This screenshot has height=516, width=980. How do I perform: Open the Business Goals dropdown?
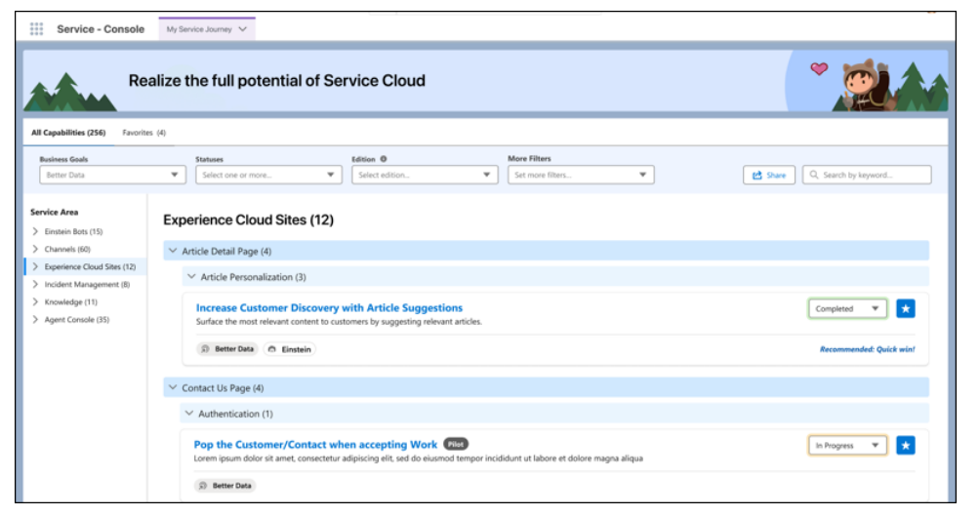pyautogui.click(x=111, y=176)
